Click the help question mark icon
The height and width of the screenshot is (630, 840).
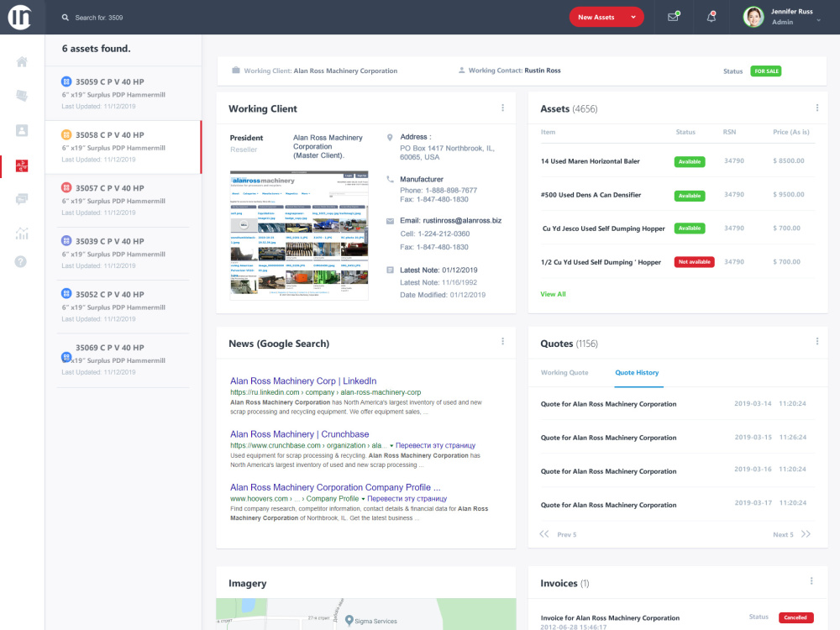(x=22, y=261)
